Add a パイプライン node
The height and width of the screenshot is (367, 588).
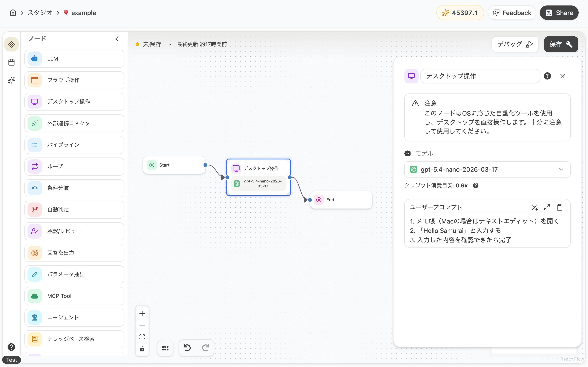click(x=75, y=145)
